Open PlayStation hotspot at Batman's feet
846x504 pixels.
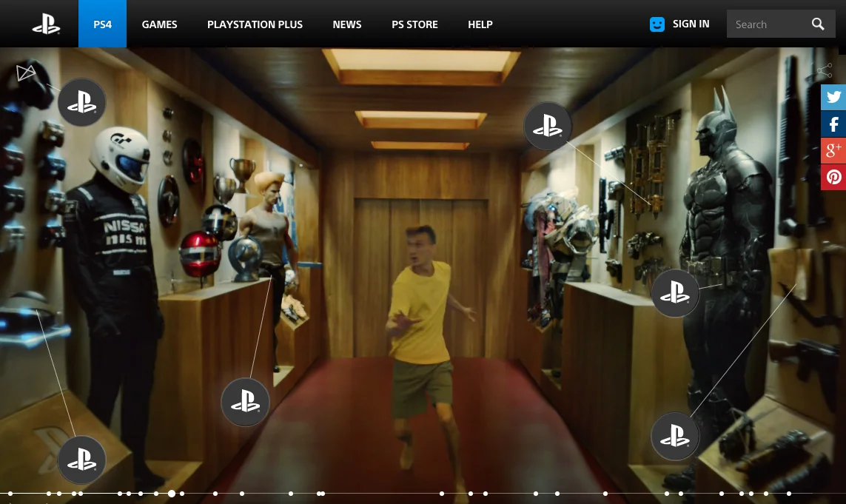point(675,436)
